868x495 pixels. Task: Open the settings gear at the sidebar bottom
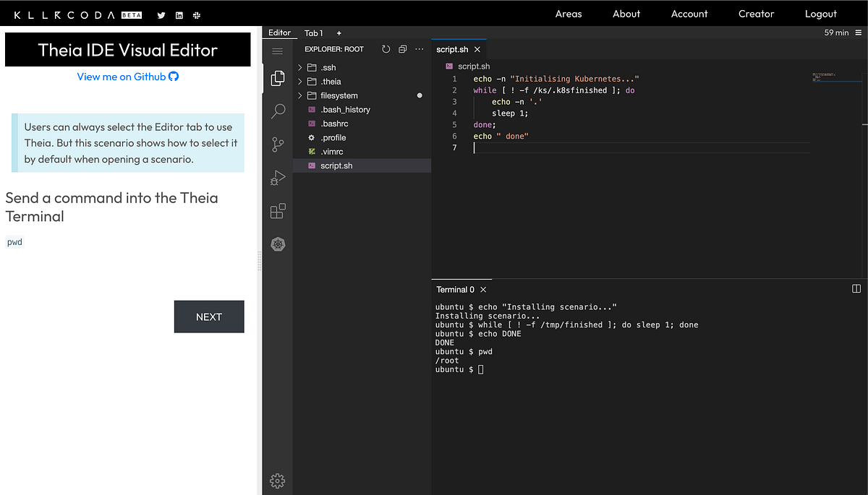277,480
